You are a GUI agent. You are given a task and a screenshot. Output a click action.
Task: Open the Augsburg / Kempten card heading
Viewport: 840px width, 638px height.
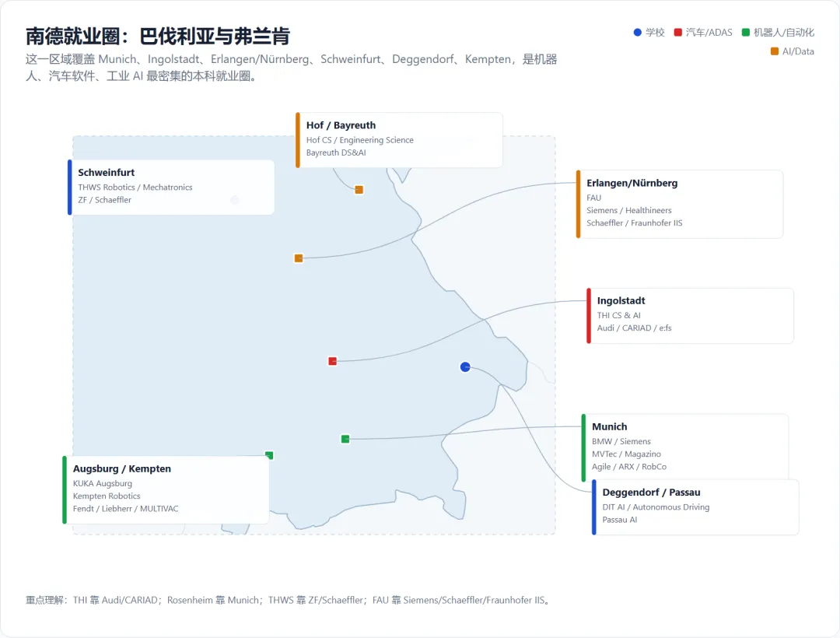pyautogui.click(x=122, y=468)
